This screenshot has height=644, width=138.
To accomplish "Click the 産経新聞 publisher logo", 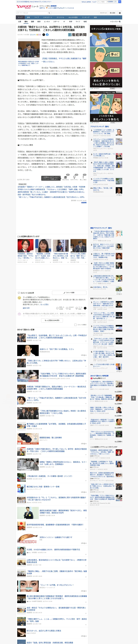I will 77,35.
